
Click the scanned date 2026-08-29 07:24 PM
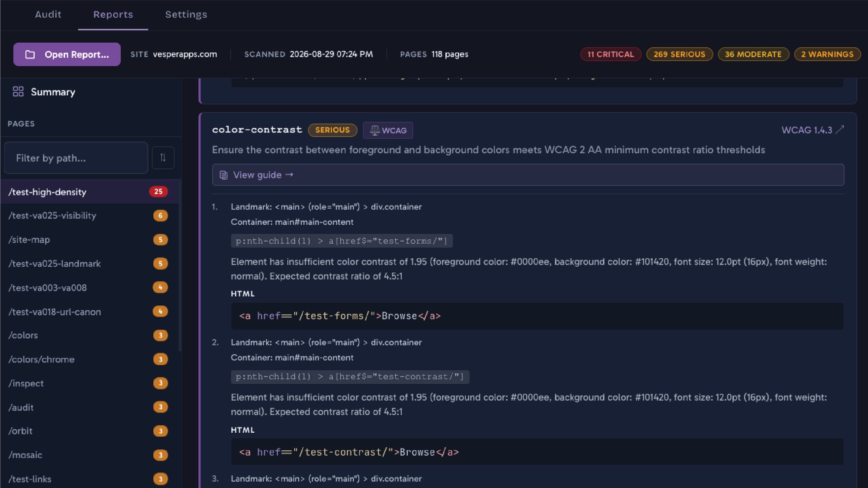(331, 54)
